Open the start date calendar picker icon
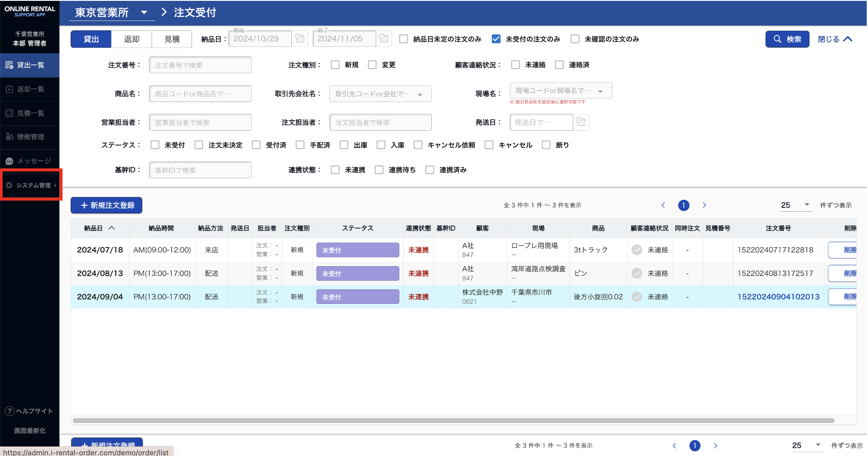Image resolution: width=868 pixels, height=456 pixels. (x=299, y=39)
